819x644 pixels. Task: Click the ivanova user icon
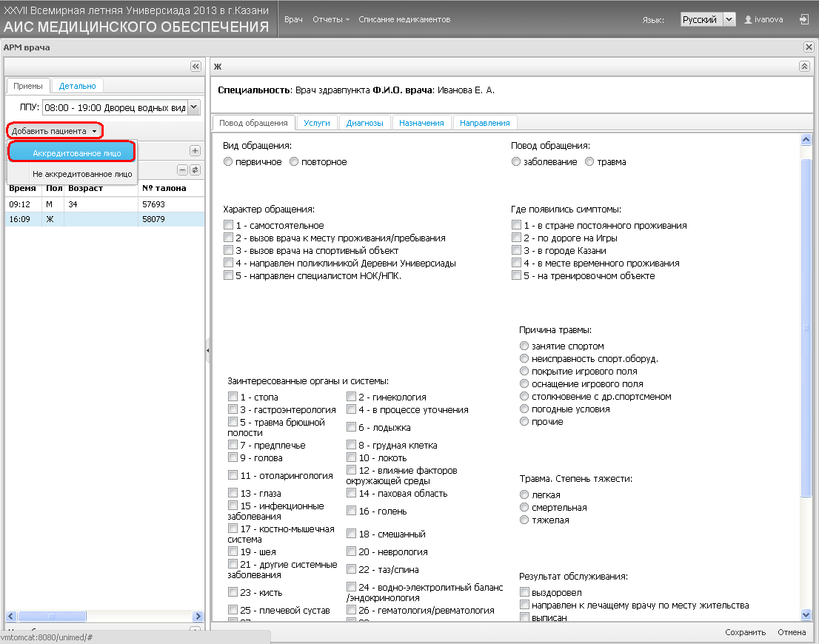pos(748,20)
